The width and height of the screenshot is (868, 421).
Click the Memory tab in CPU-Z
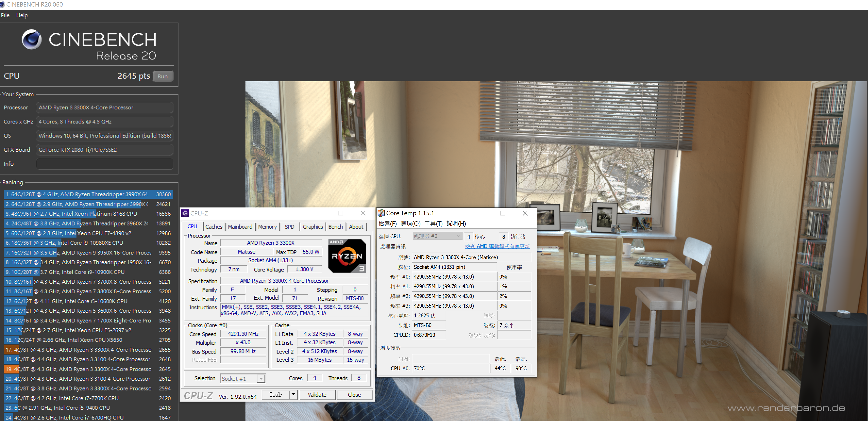click(x=266, y=226)
